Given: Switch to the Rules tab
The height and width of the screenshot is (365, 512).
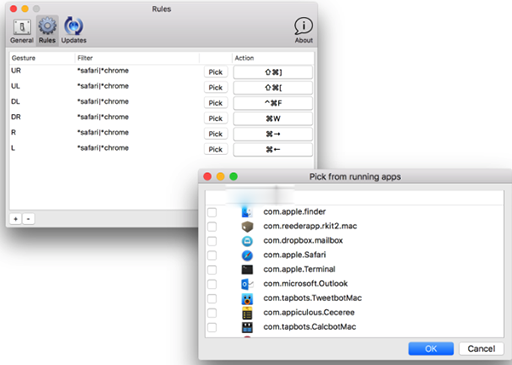Looking at the screenshot, I should (47, 31).
